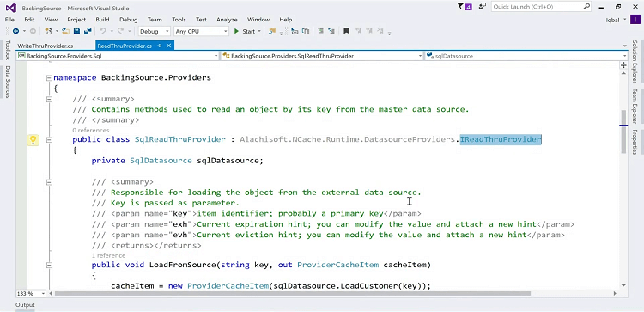The height and width of the screenshot is (312, 644).
Task: Open the sqlDatasource member navigation dropdown
Action: (x=526, y=56)
